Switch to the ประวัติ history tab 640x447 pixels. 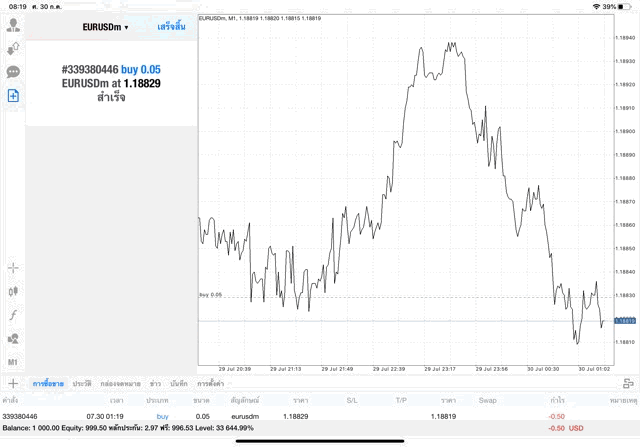[x=82, y=384]
